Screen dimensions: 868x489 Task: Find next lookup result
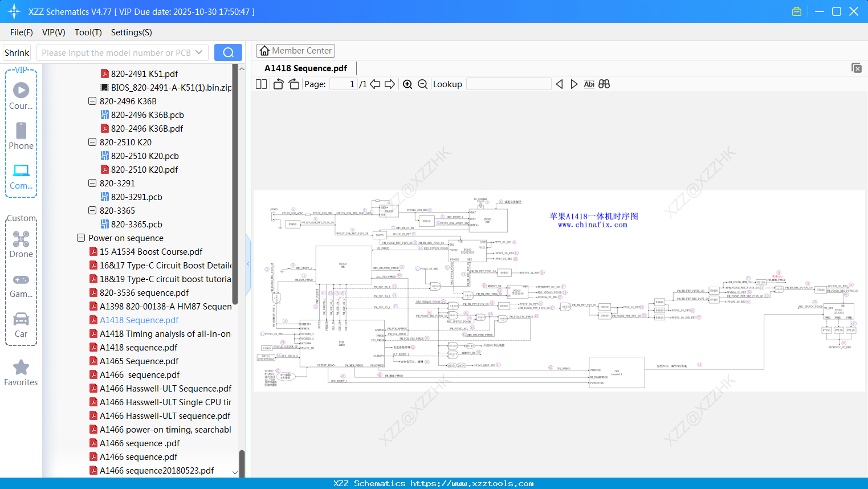pyautogui.click(x=574, y=84)
